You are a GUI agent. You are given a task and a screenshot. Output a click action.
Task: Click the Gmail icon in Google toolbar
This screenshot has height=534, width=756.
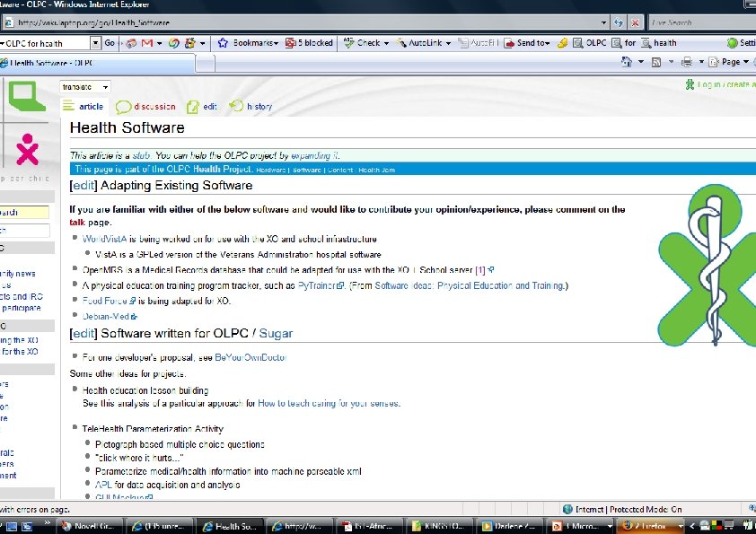(147, 43)
